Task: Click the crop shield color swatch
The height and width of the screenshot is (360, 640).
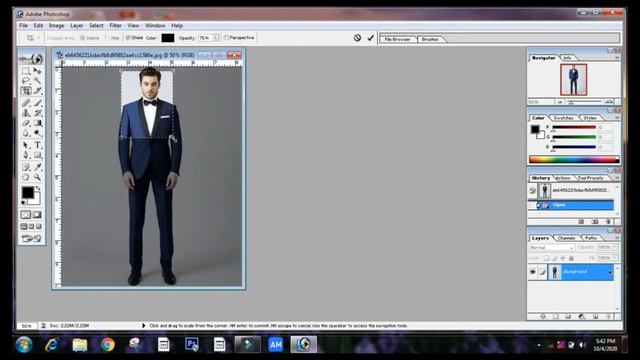Action: point(168,38)
